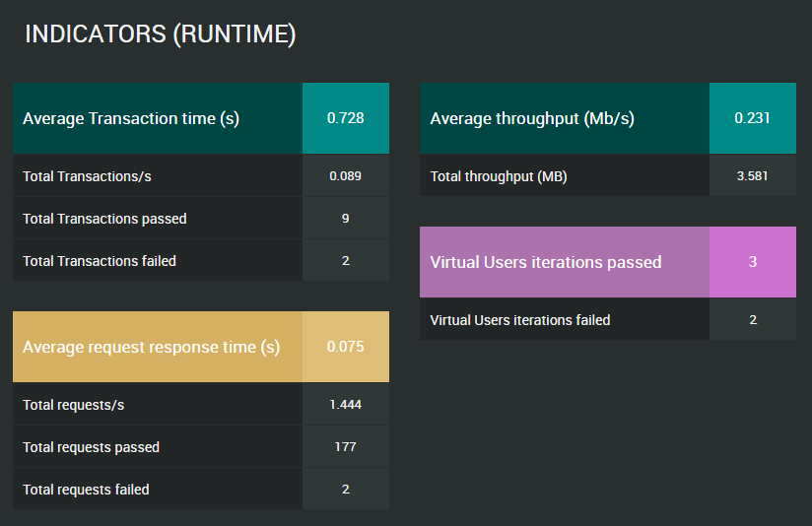The width and height of the screenshot is (812, 526).
Task: Click the 1.444 requests per second value
Action: coord(345,405)
